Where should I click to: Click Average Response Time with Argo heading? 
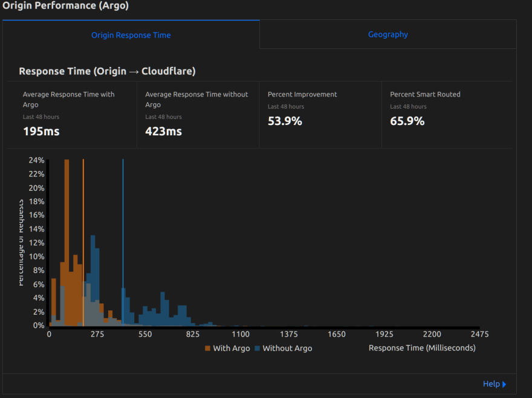click(68, 99)
